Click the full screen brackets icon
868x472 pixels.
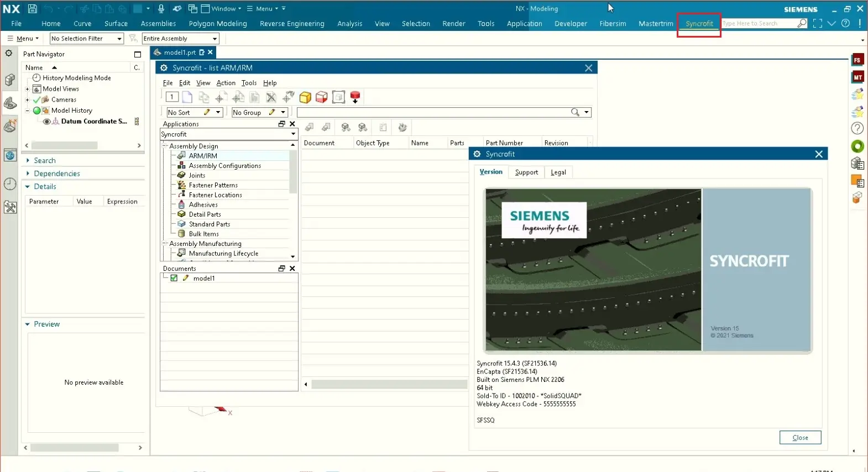[x=818, y=23]
